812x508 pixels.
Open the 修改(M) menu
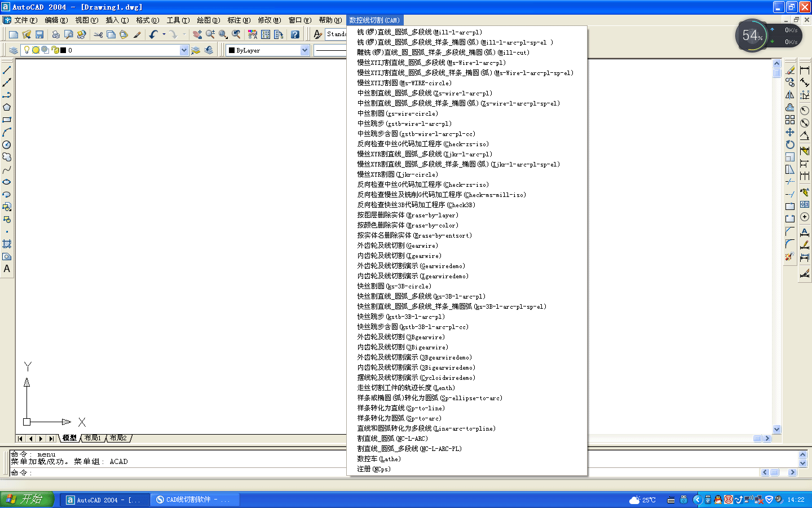[269, 20]
